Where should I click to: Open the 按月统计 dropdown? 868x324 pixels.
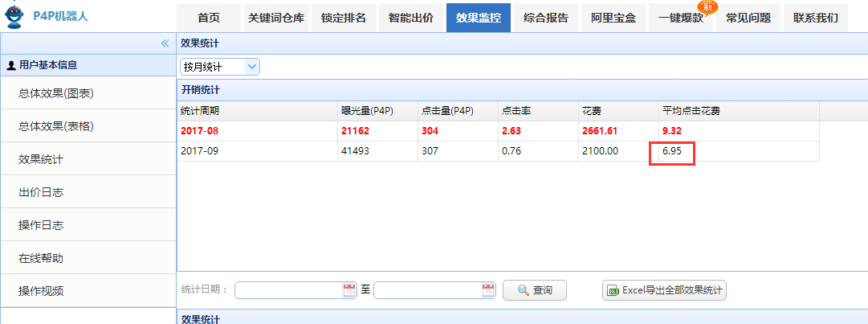pyautogui.click(x=220, y=67)
